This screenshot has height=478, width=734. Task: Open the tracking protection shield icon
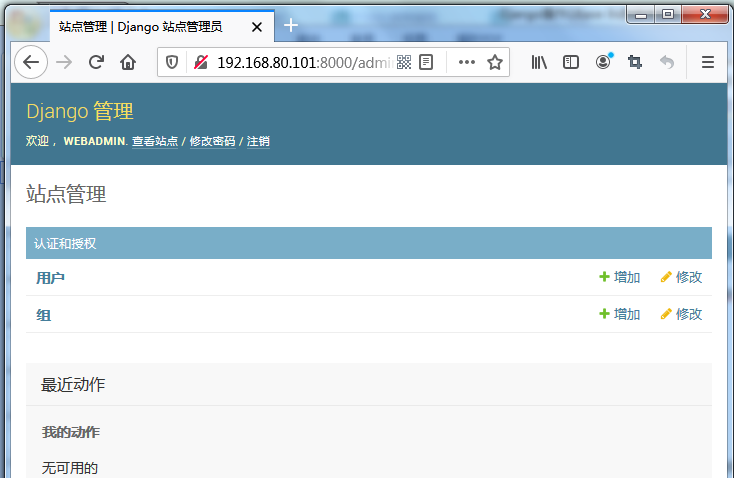click(x=172, y=62)
